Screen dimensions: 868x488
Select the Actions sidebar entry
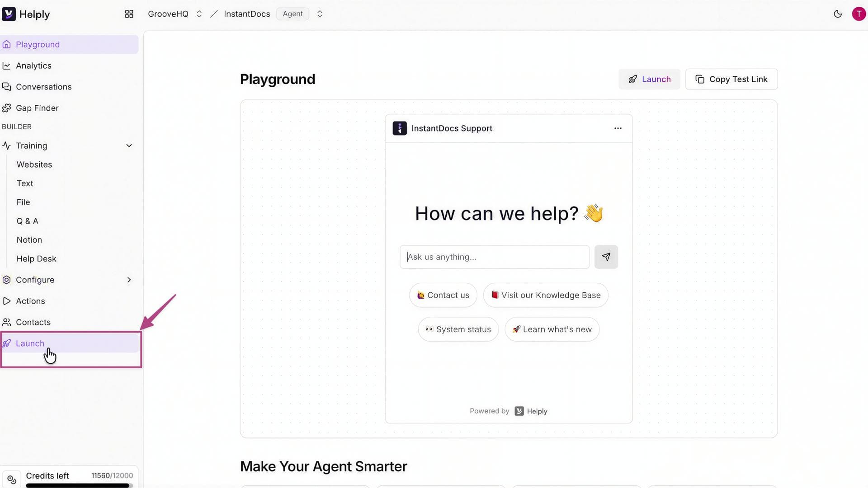[30, 301]
